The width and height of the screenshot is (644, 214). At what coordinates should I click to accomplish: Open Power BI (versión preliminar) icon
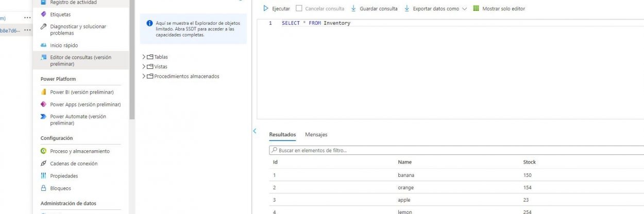(x=44, y=92)
